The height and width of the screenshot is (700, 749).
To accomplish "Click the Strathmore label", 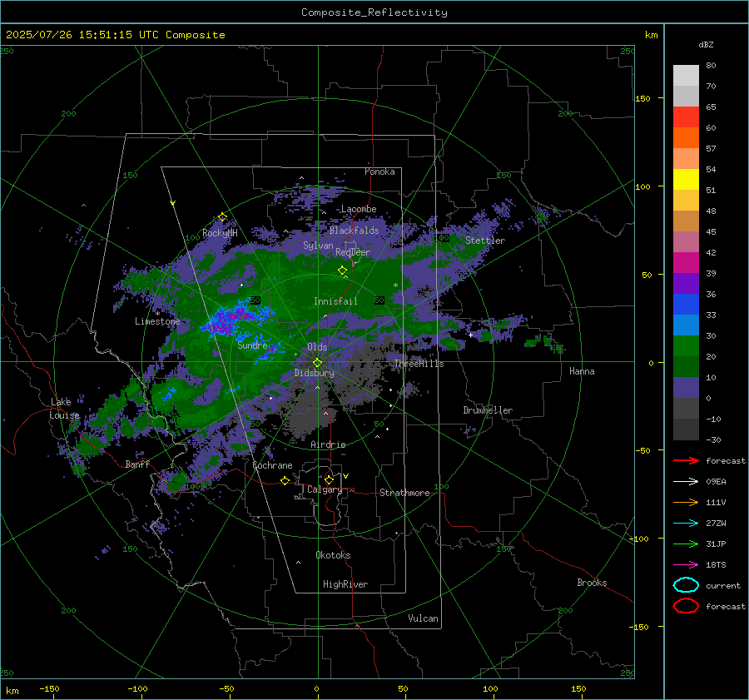I will click(x=404, y=493).
